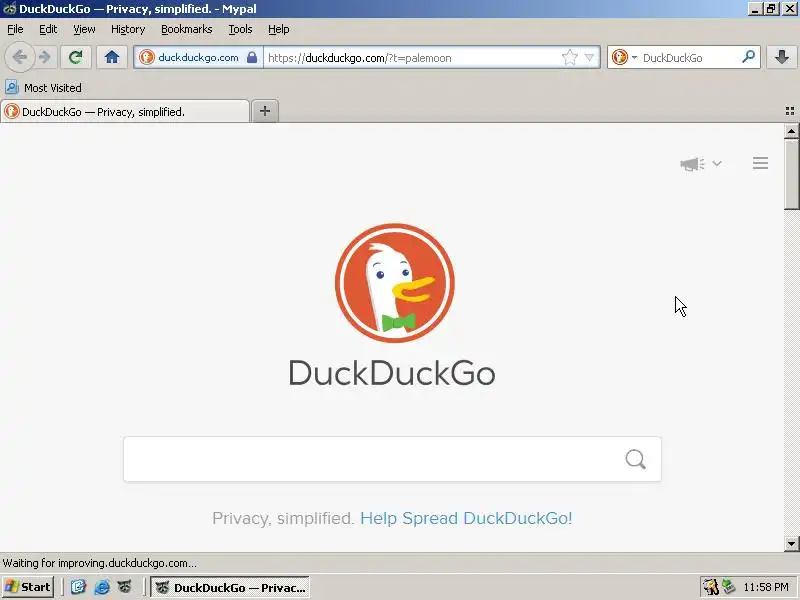Launch Mypal raccoon icon from quick launch
800x600 pixels.
[x=125, y=587]
